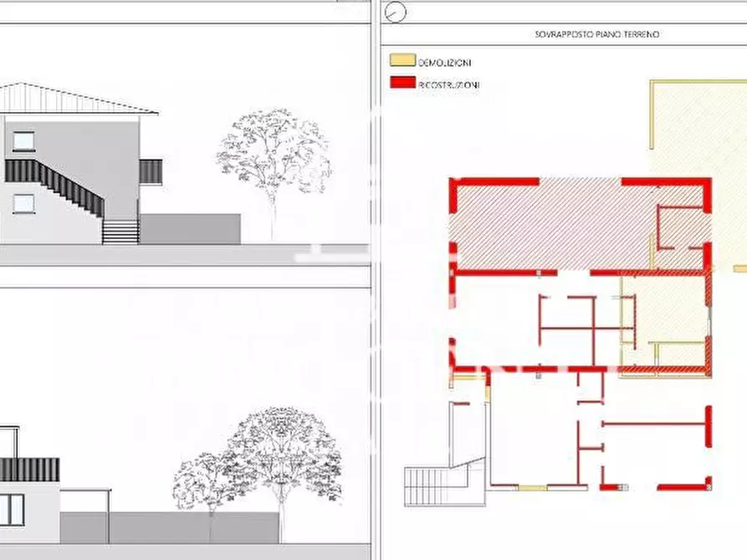Click the SOVRAPPOSTO PIANO TERRENO title
This screenshot has width=747, height=560.
(x=596, y=34)
